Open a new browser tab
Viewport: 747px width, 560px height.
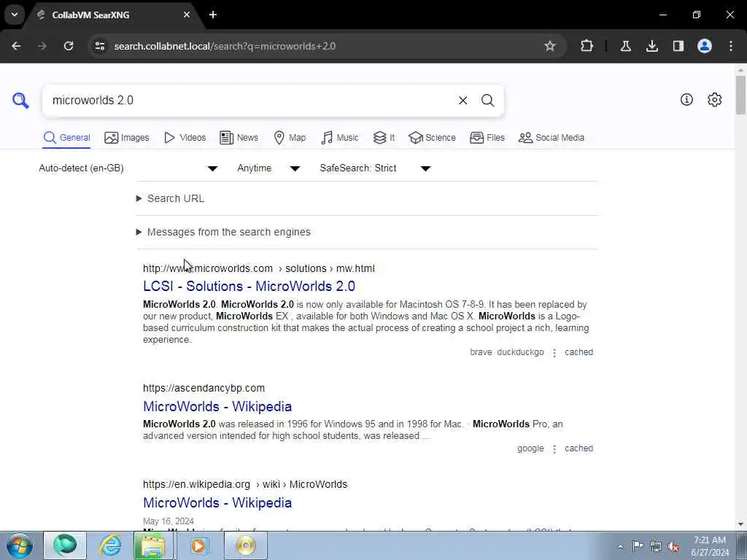coord(213,15)
